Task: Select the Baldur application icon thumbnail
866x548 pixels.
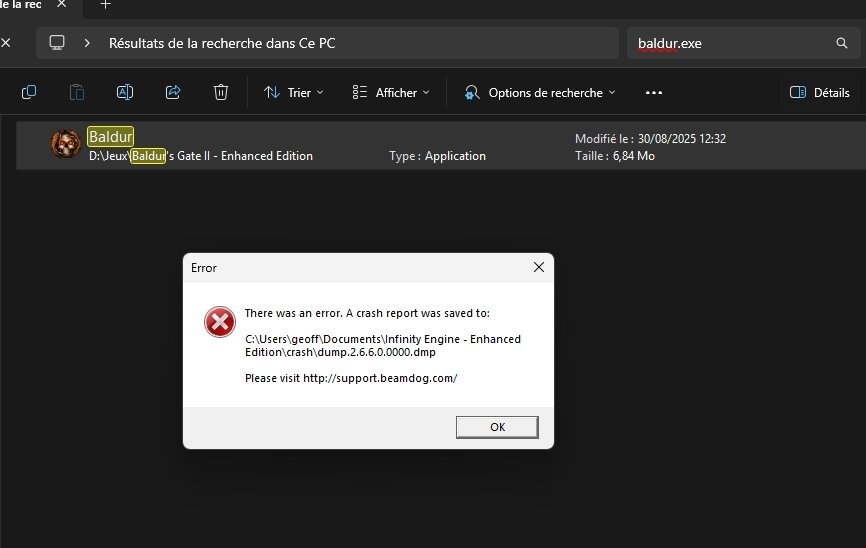Action: [x=66, y=144]
